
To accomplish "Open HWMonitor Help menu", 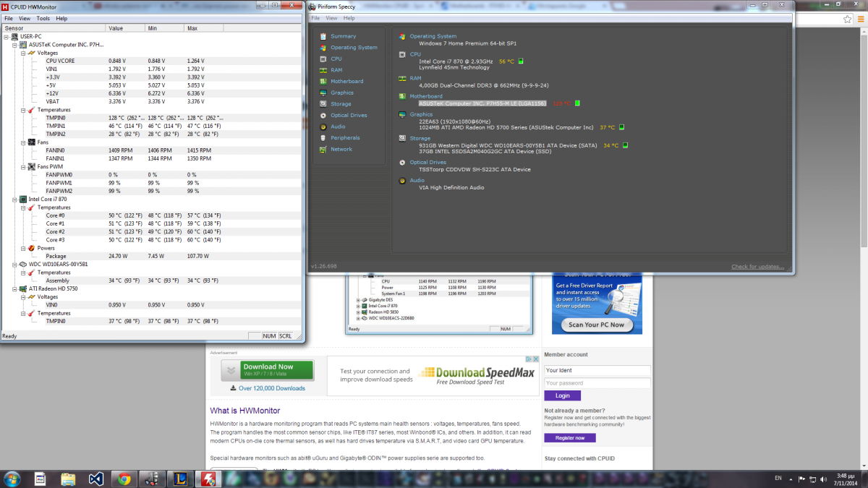I will [x=61, y=18].
